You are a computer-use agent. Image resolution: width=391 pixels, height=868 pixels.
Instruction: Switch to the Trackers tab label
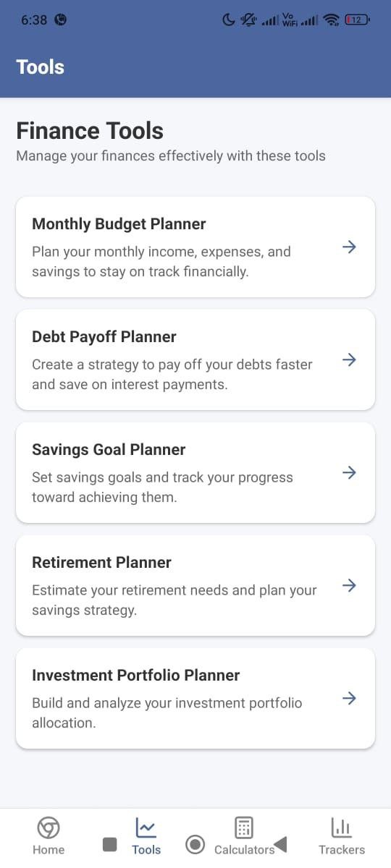click(x=342, y=850)
